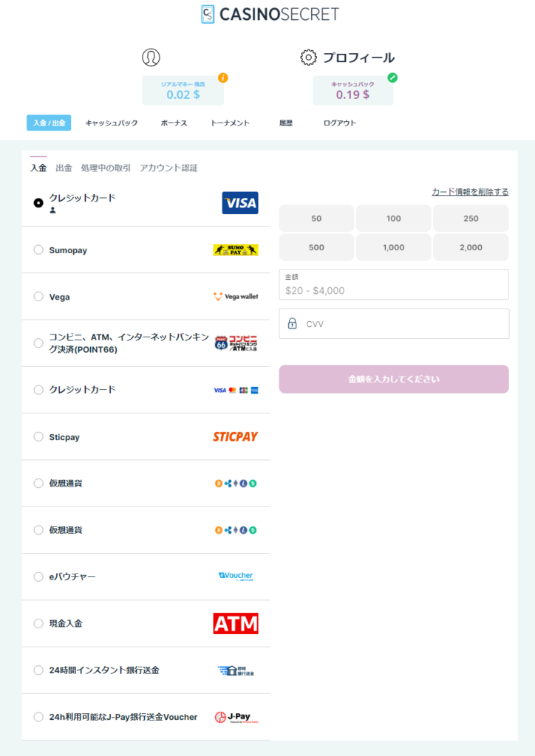The height and width of the screenshot is (756, 535).
Task: Click the red ATM logo
Action: pyautogui.click(x=236, y=623)
